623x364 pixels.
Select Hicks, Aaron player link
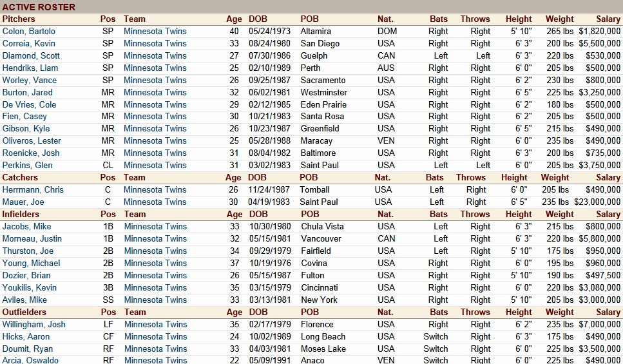26,338
